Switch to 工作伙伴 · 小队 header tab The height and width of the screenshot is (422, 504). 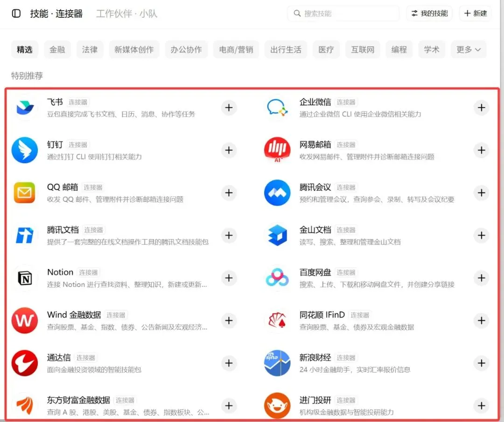point(126,14)
